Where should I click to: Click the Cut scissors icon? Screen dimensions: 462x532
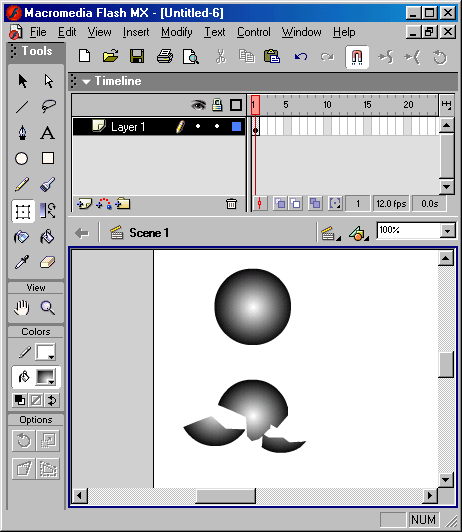[221, 56]
